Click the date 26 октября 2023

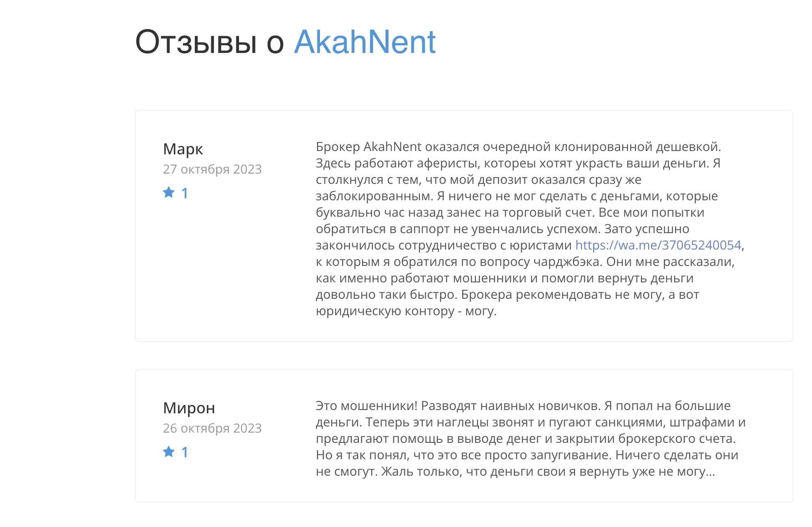[x=212, y=428]
